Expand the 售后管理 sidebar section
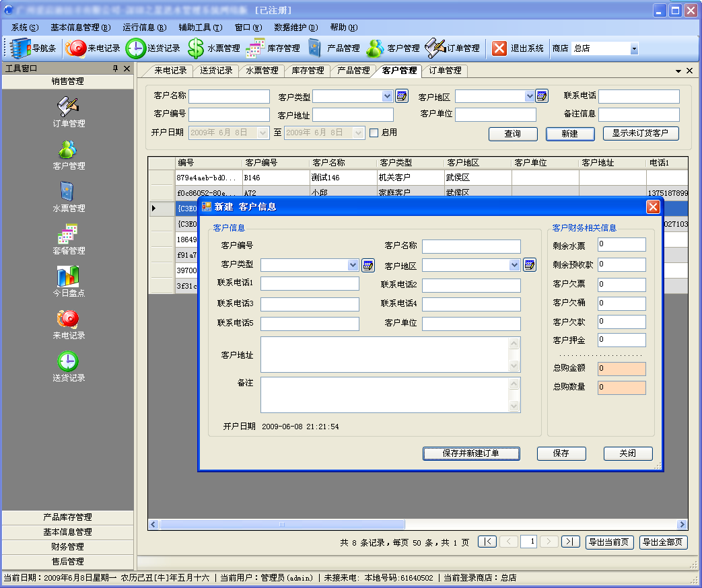The height and width of the screenshot is (588, 702). click(x=67, y=562)
